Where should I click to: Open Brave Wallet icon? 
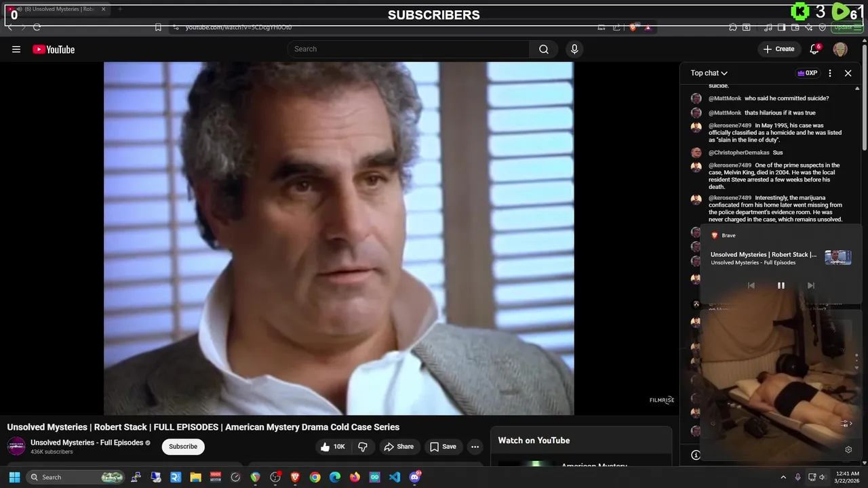(x=795, y=27)
